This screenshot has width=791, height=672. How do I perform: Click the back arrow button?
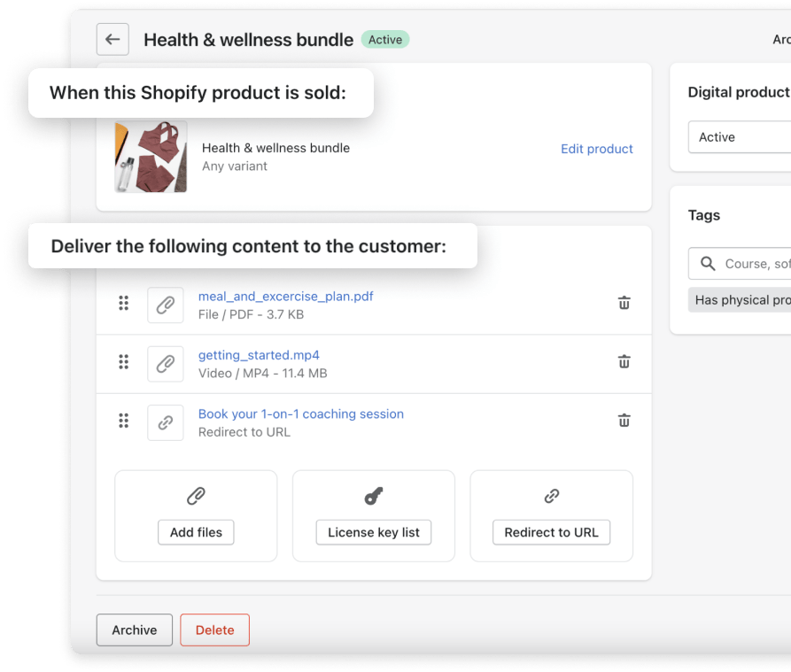pyautogui.click(x=112, y=40)
